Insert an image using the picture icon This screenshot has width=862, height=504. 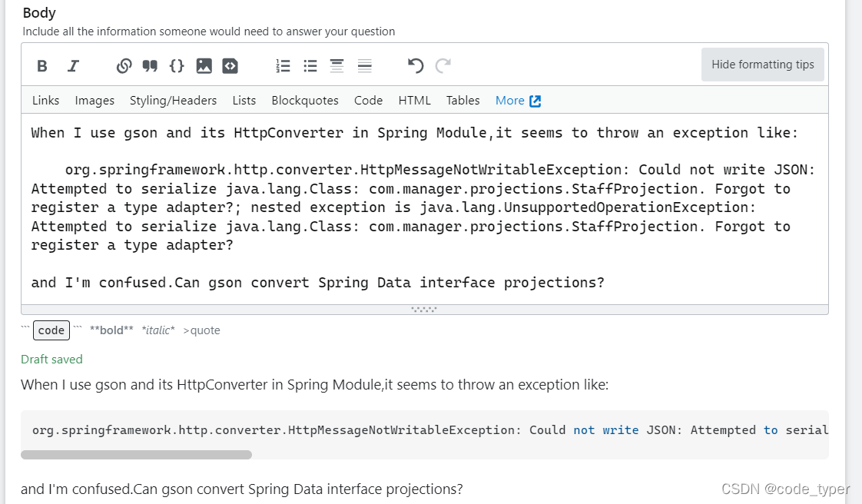point(204,66)
